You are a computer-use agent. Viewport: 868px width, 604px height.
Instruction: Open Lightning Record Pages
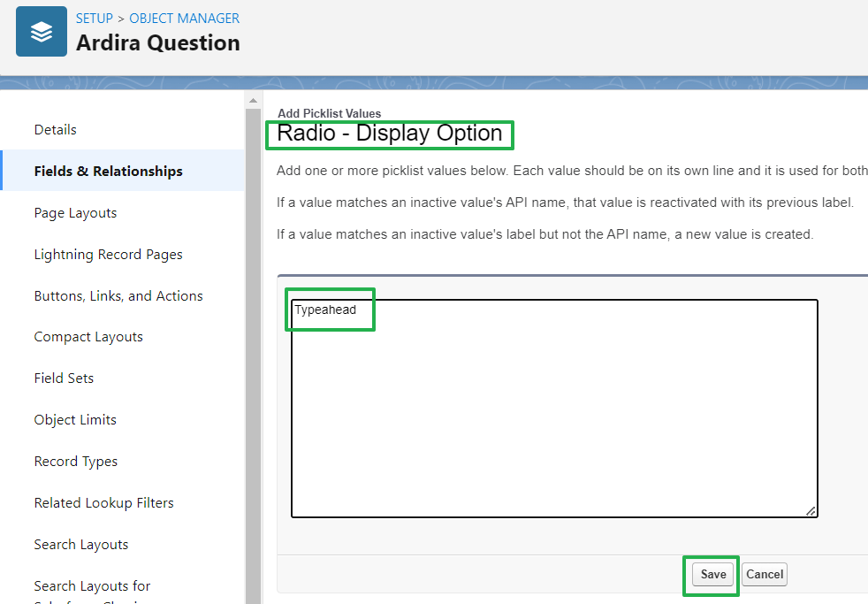(107, 254)
